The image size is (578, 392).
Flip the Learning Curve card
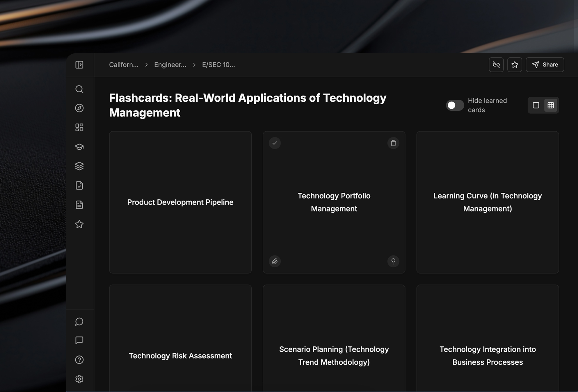pos(488,202)
